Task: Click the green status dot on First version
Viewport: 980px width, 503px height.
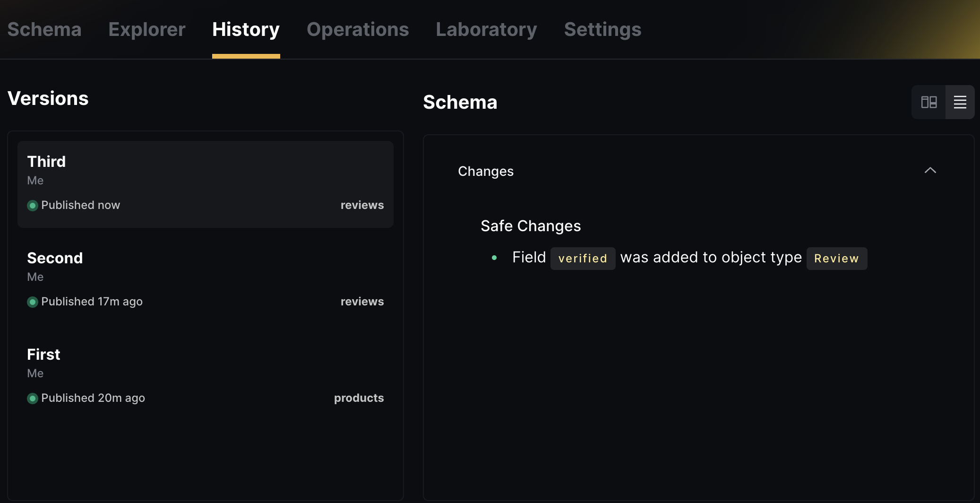Action: click(33, 399)
